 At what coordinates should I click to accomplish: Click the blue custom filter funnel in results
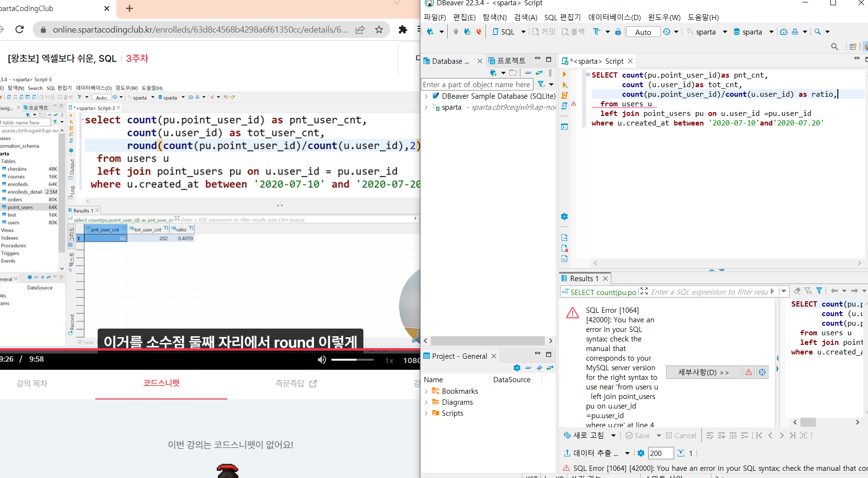pos(819,291)
